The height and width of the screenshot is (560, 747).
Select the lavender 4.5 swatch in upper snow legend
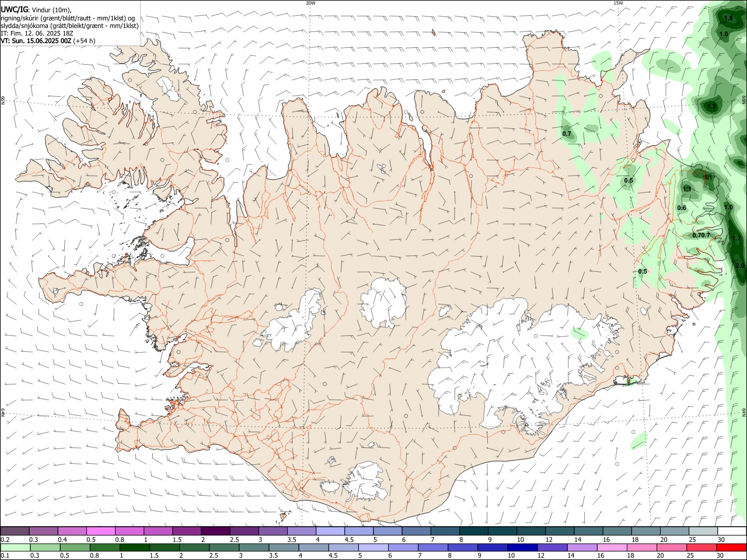coord(358,531)
